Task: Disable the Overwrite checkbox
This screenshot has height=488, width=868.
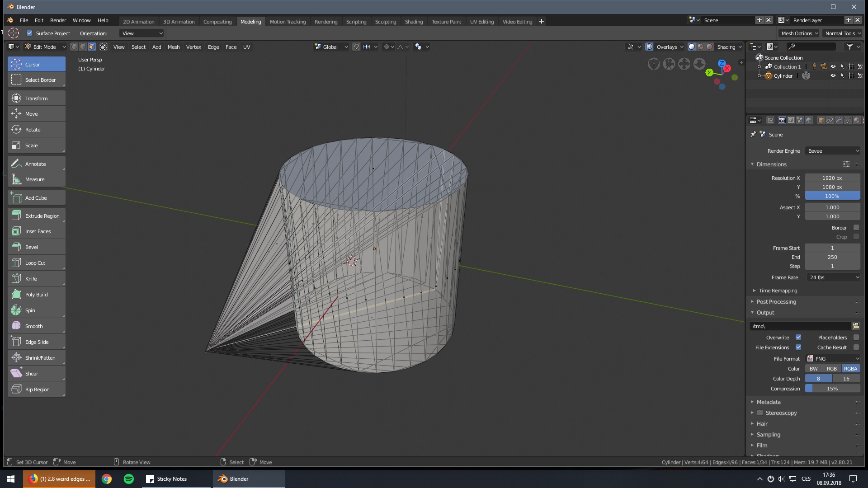Action: (x=798, y=337)
